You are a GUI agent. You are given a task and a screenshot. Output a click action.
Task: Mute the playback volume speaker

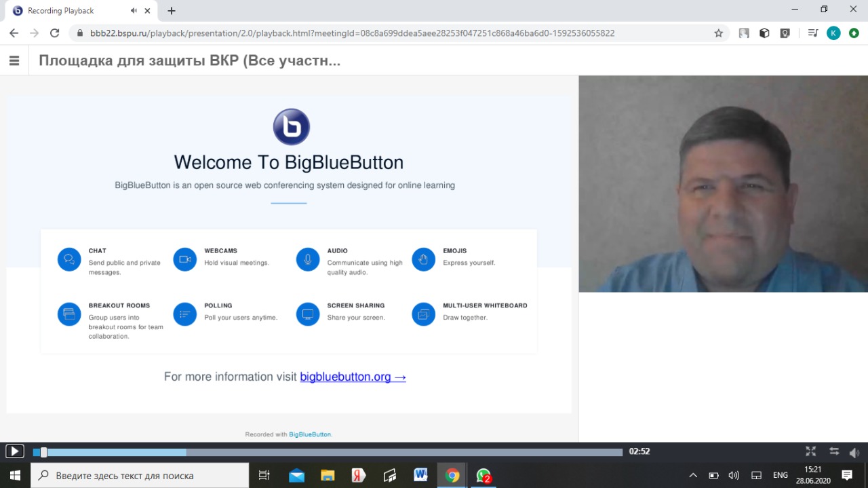point(854,452)
